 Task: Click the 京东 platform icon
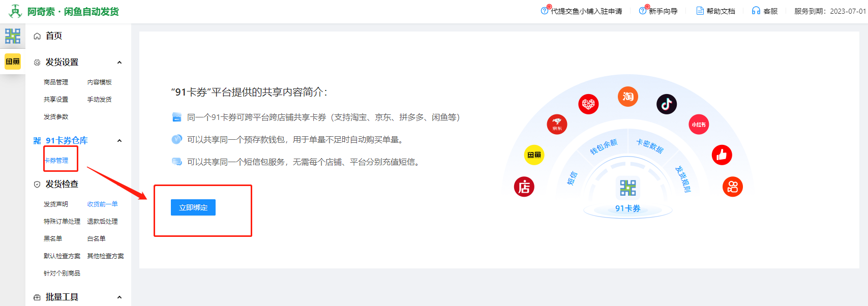click(x=557, y=125)
